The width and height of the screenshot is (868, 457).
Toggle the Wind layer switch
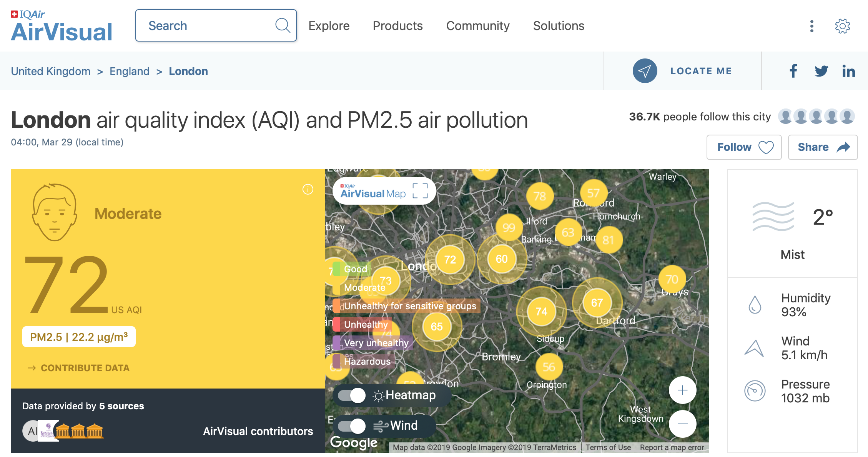(352, 425)
